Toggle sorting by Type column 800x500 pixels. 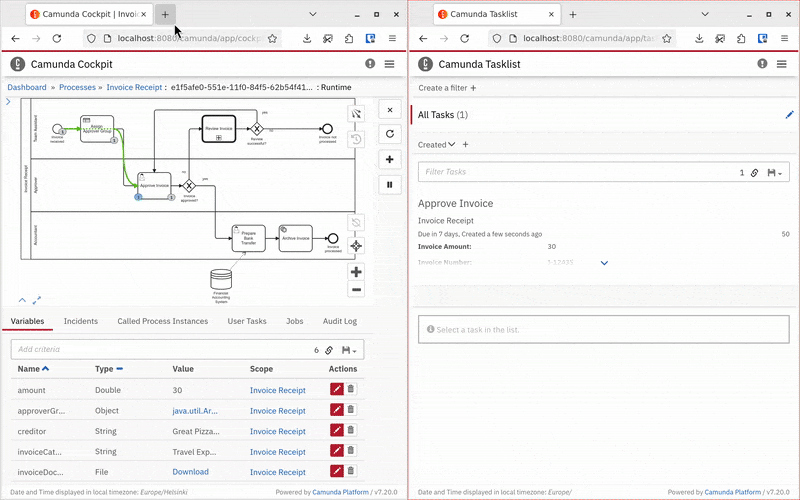(x=119, y=368)
